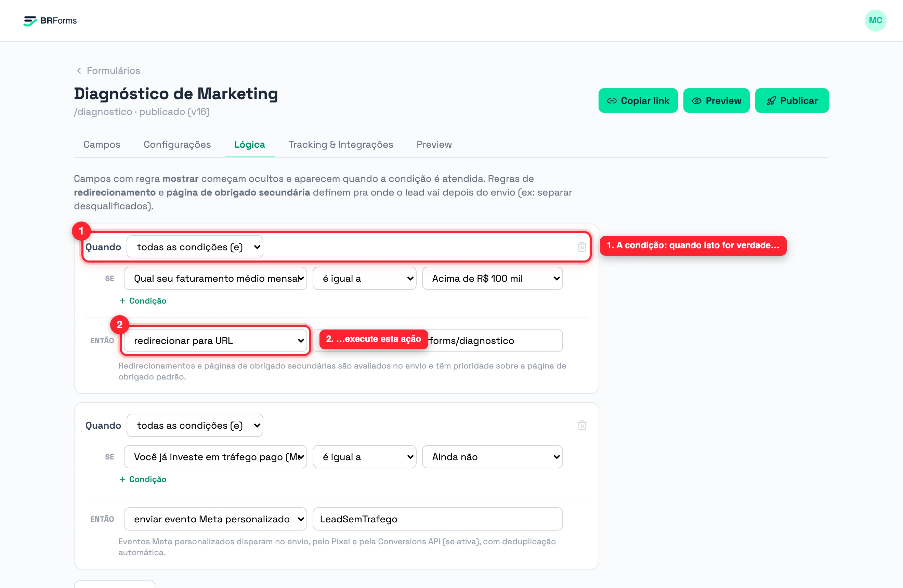903x588 pixels.
Task: Open 'Ainda não' value dropdown
Action: click(492, 457)
